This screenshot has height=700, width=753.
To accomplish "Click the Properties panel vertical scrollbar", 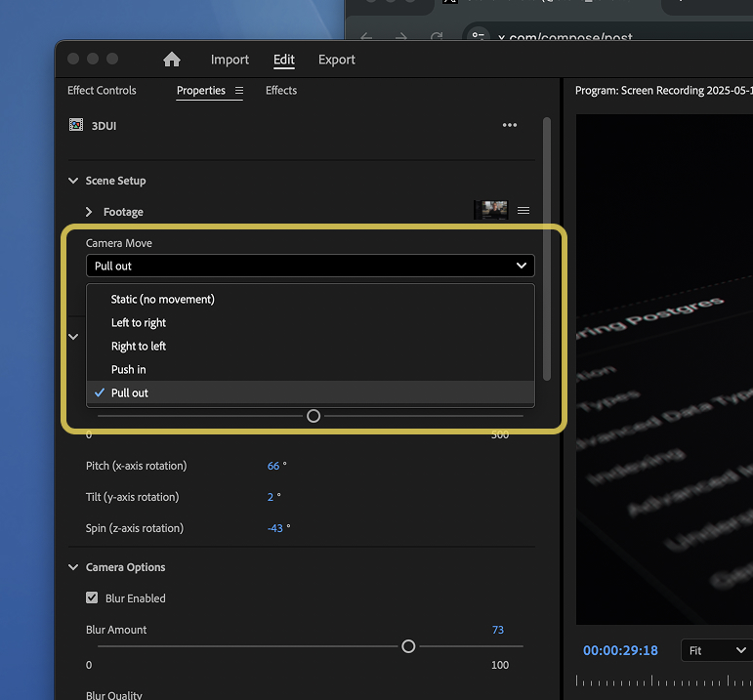I will pos(547,249).
